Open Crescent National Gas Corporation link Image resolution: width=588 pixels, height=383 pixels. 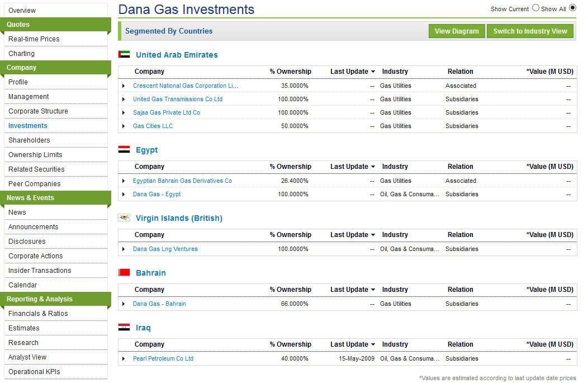point(186,86)
